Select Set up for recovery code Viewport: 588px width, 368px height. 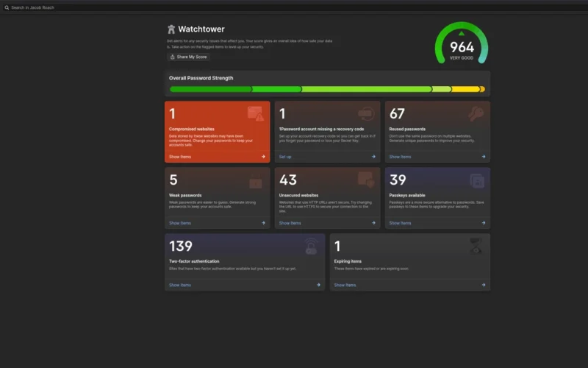point(285,157)
